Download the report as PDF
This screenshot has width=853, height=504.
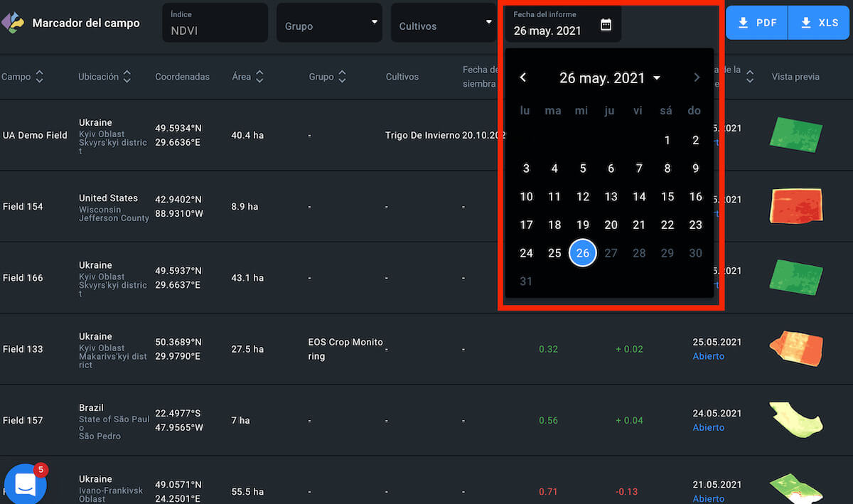click(756, 23)
